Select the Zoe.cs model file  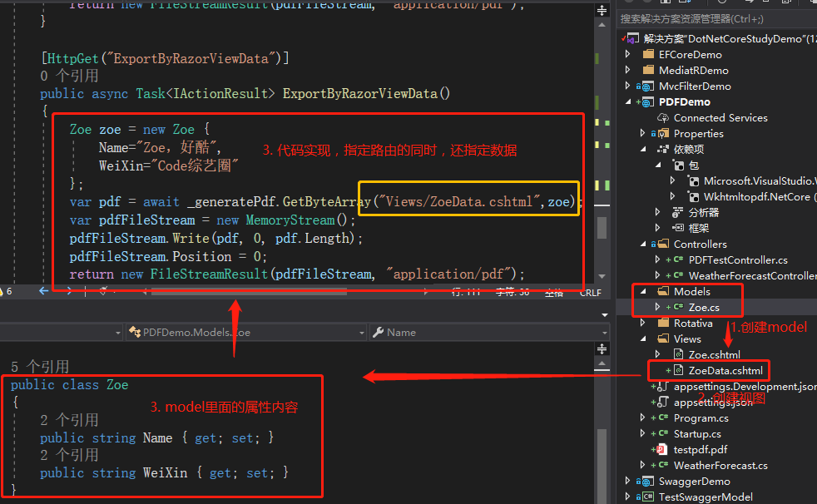pos(704,307)
